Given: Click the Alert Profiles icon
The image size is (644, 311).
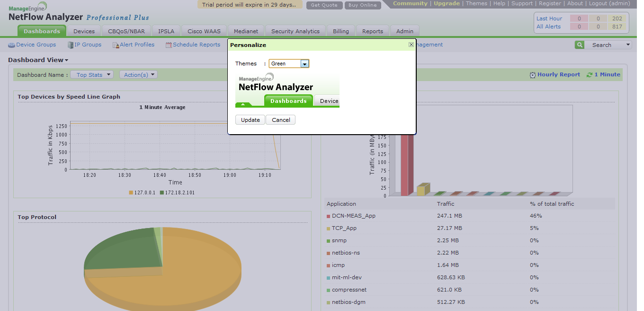Looking at the screenshot, I should 116,45.
